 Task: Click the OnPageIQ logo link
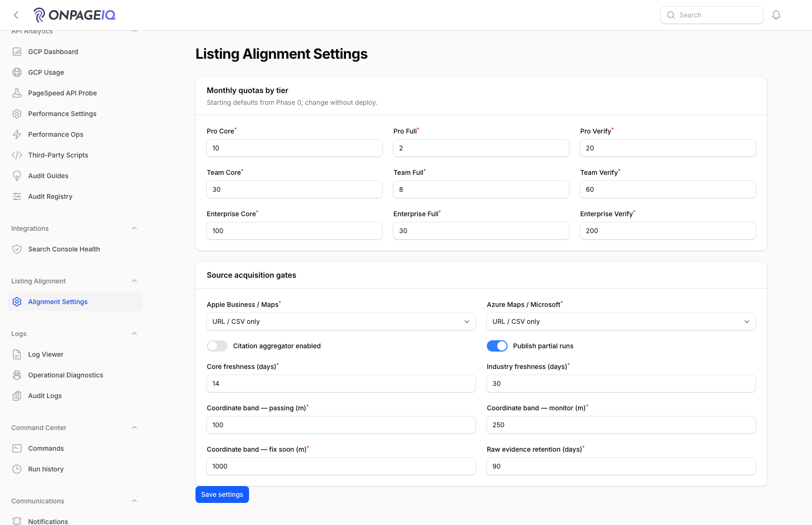point(75,15)
